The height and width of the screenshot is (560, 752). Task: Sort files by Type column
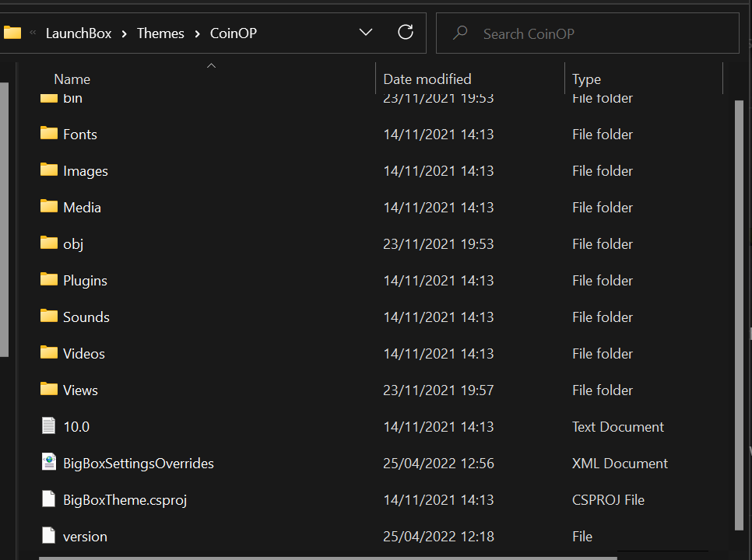[586, 79]
